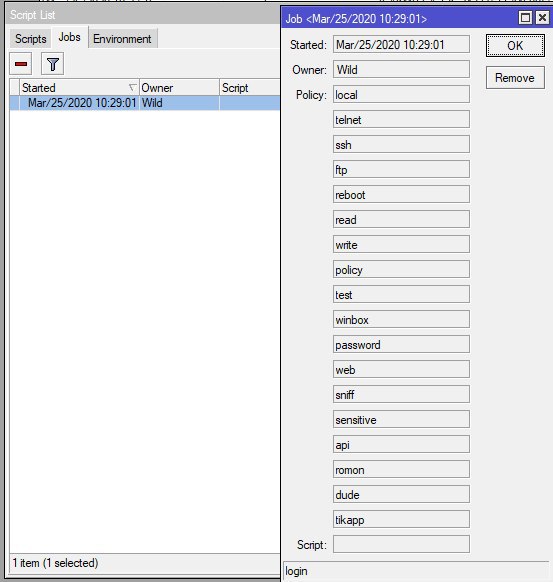This screenshot has height=582, width=553.
Task: Open the filter funnel icon
Action: pos(52,64)
